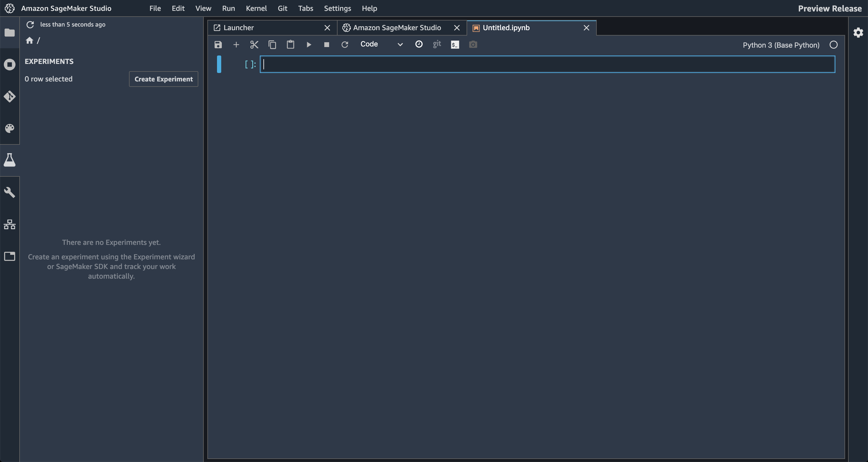Click the git toolbar icon
868x462 pixels.
437,44
